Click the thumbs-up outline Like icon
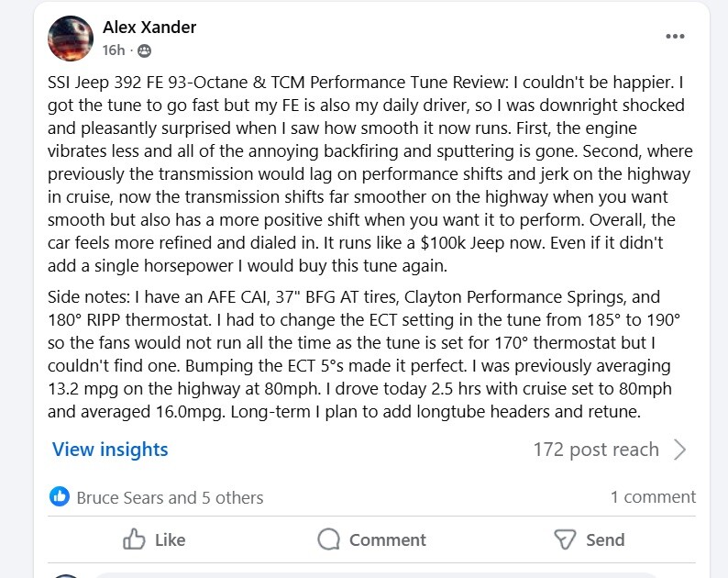The image size is (728, 578). (x=134, y=539)
